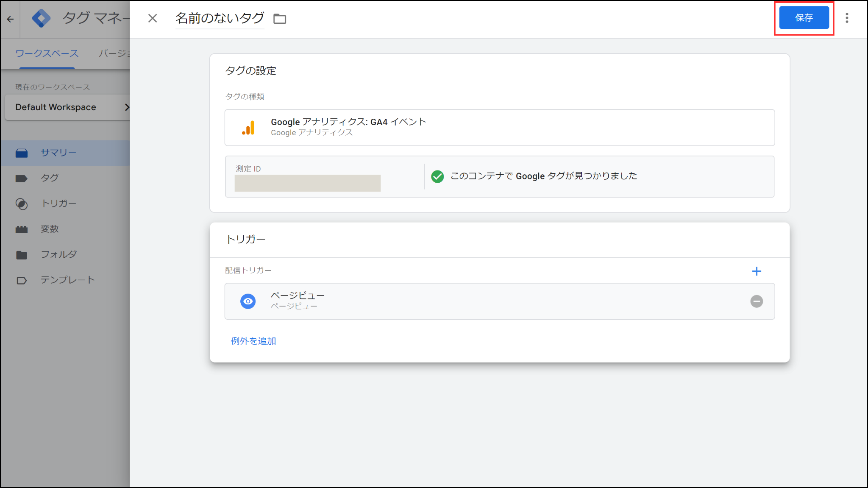Switch to the バージョン tab

click(114, 53)
